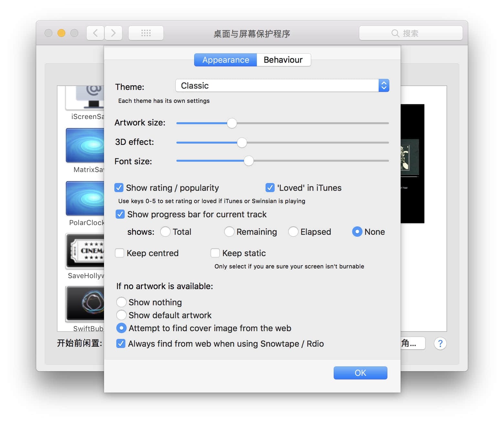Select the MatrixSaver screensaver thumbnail
Screen dimensions: 504x423
coord(85,145)
